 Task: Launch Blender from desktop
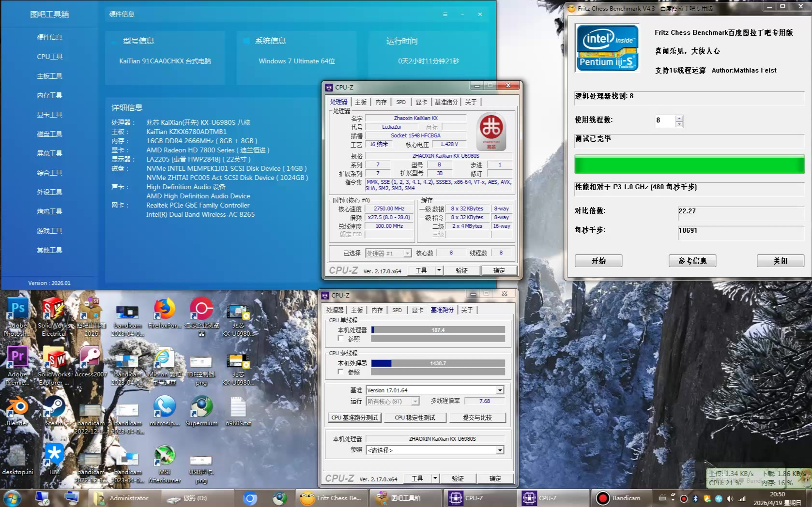17,411
